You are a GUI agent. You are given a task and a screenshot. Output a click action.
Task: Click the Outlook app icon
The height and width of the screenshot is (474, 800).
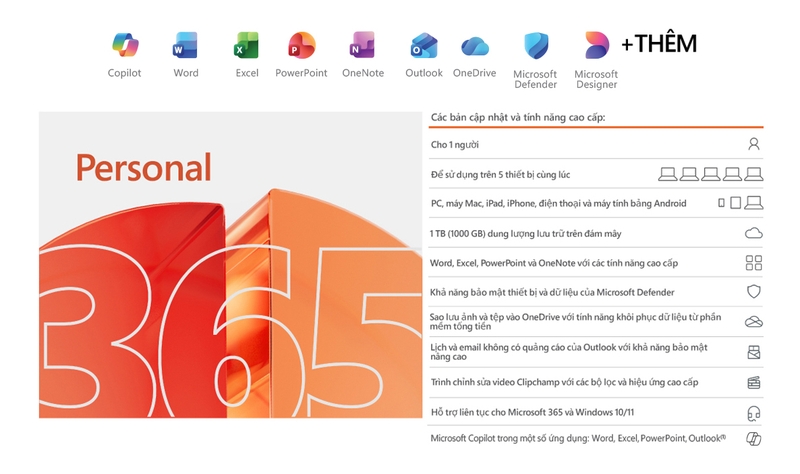point(423,45)
